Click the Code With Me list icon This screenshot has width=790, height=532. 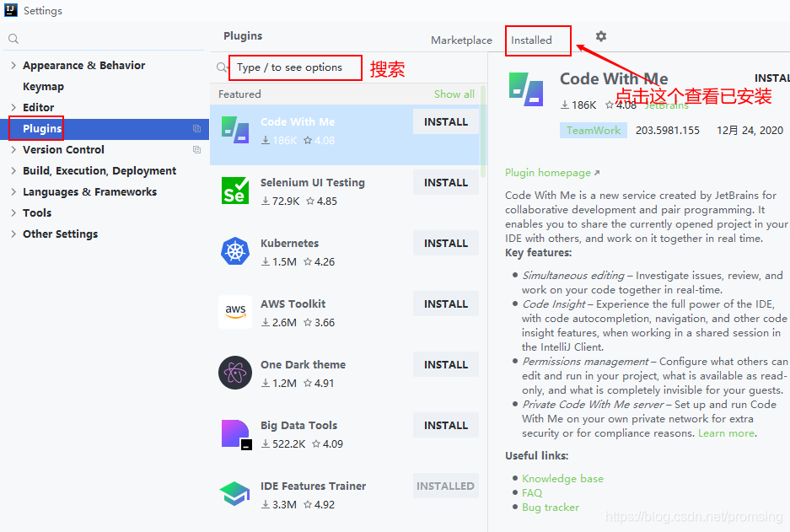[234, 130]
